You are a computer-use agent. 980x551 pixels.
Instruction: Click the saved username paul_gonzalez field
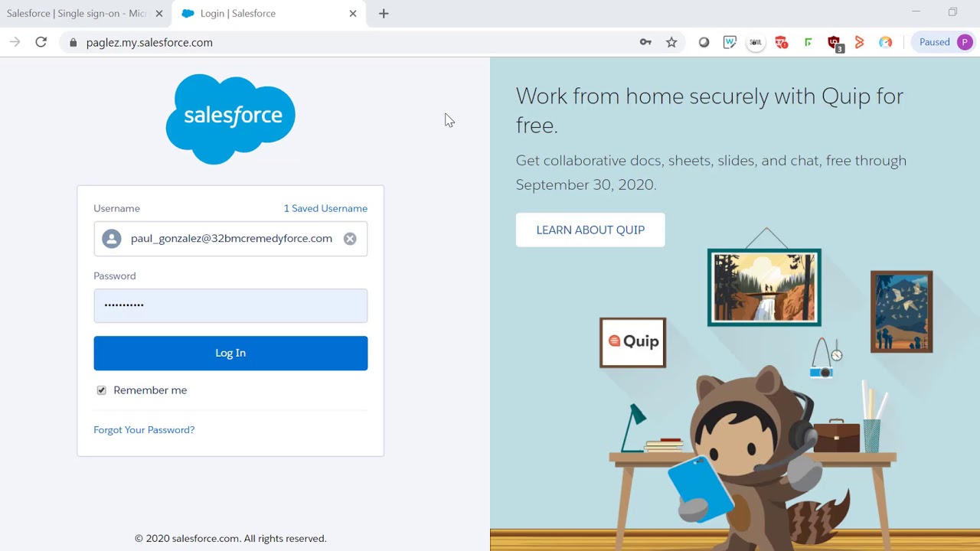230,239
